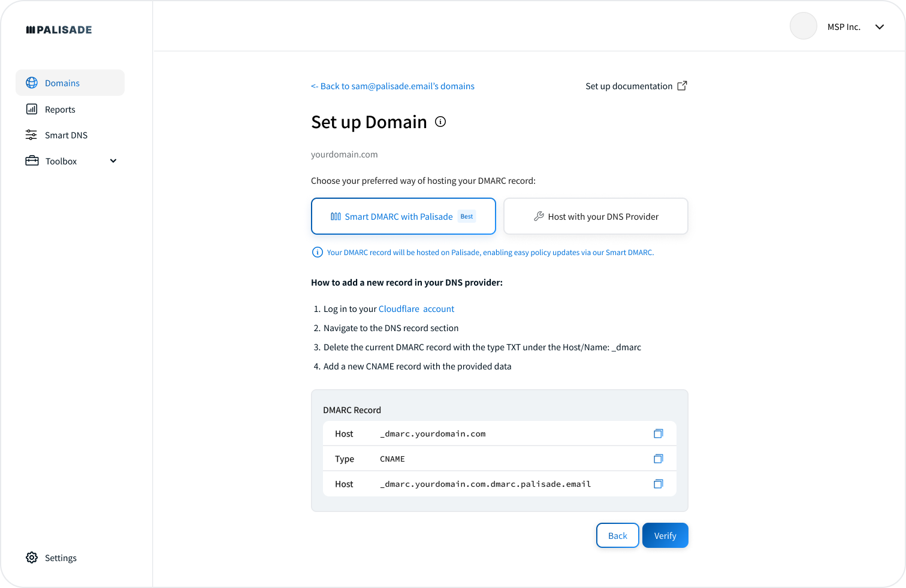Click the Smart DNS sliders icon
The height and width of the screenshot is (588, 906).
coord(31,135)
